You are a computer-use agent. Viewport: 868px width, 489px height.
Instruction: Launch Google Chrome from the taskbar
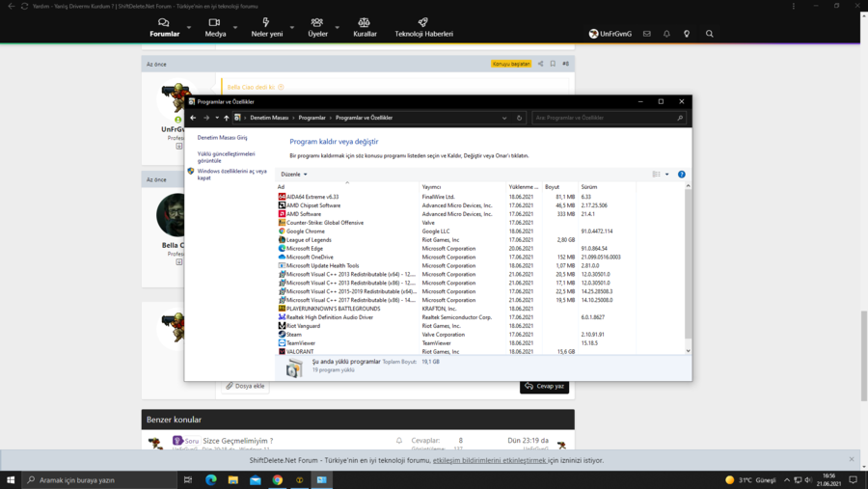278,479
